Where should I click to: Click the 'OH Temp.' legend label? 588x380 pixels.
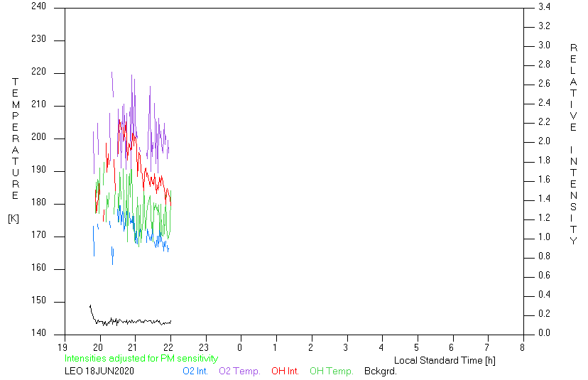332,371
